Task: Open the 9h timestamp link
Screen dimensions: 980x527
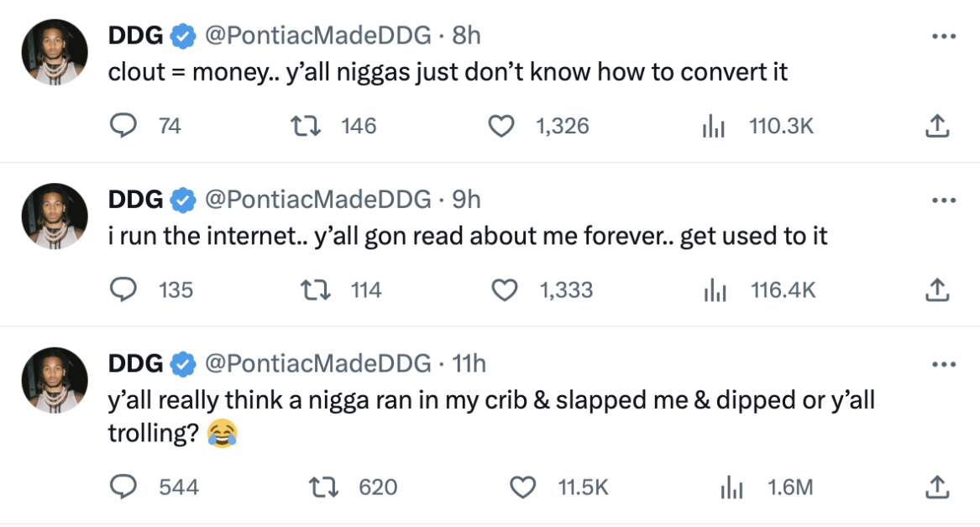Action: tap(466, 199)
